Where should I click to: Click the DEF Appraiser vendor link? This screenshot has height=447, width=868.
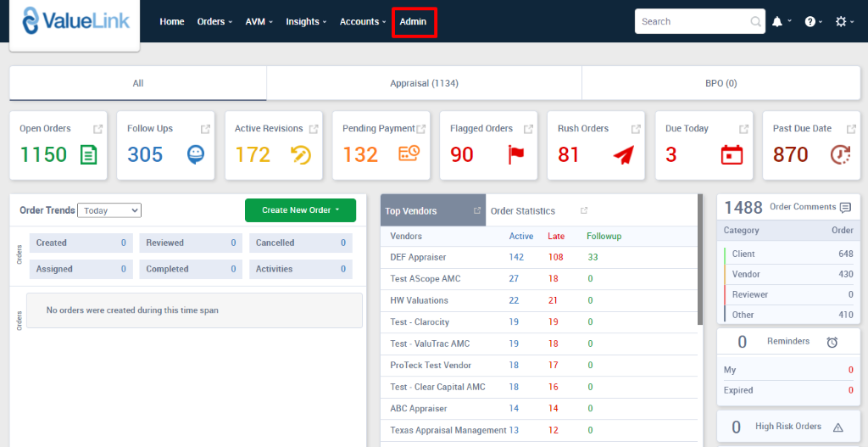click(418, 257)
